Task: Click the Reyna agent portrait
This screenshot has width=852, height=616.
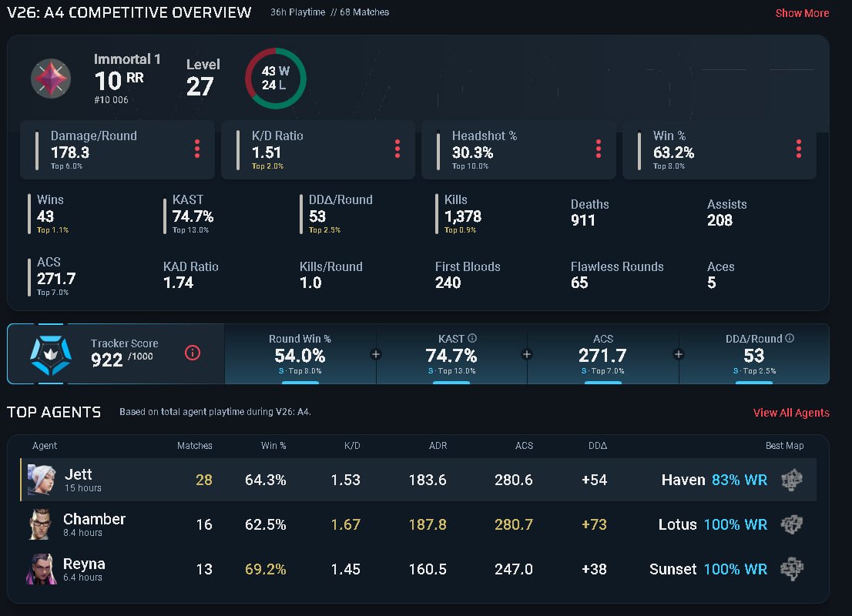Action: click(42, 569)
